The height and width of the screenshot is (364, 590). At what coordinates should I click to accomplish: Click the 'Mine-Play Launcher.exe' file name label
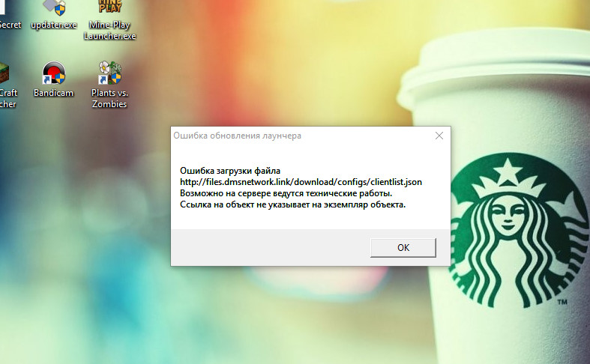point(109,30)
